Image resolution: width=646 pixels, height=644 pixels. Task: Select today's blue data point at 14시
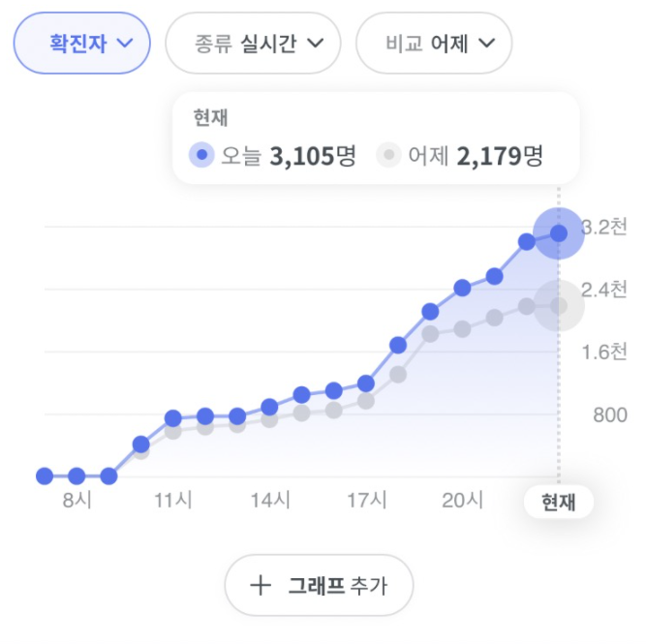[x=269, y=407]
